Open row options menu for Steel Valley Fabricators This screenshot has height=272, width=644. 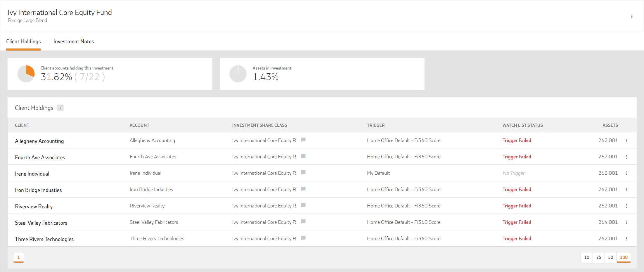click(x=626, y=222)
